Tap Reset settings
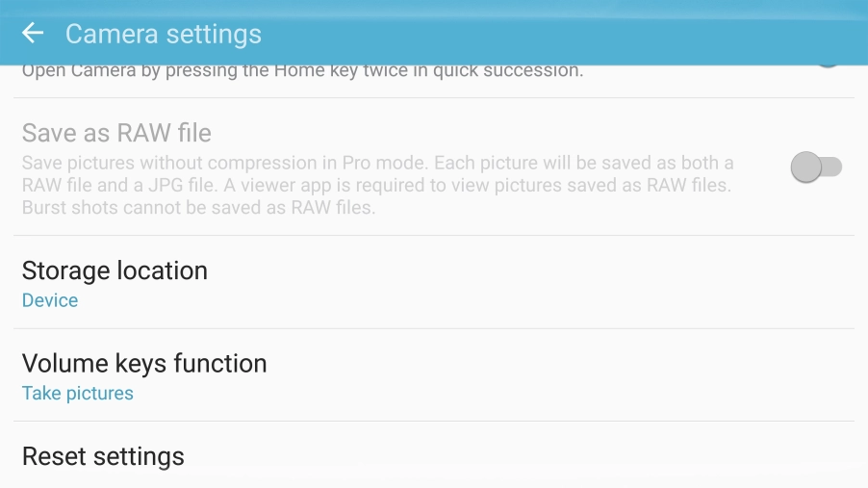Viewport: 868px width, 488px height. click(x=103, y=456)
